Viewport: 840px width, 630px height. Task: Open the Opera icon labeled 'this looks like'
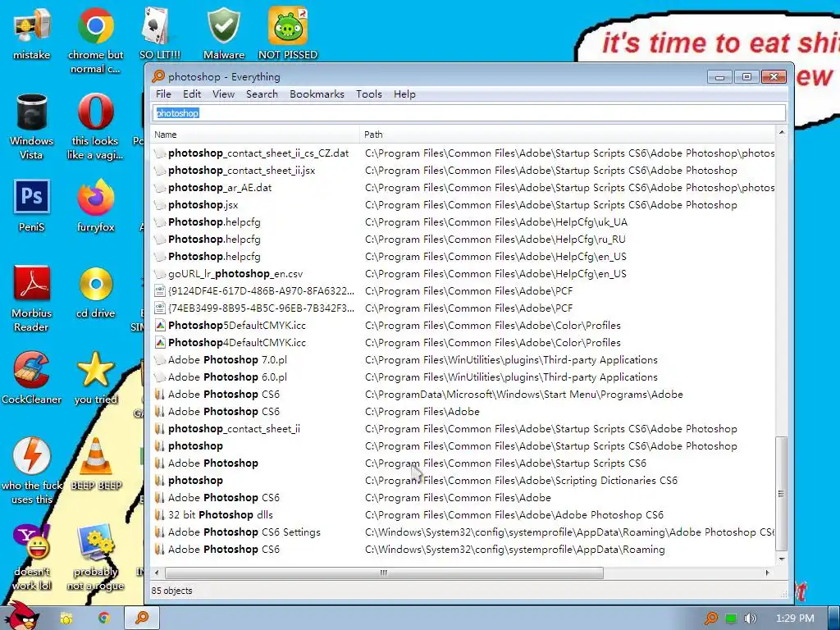95,126
